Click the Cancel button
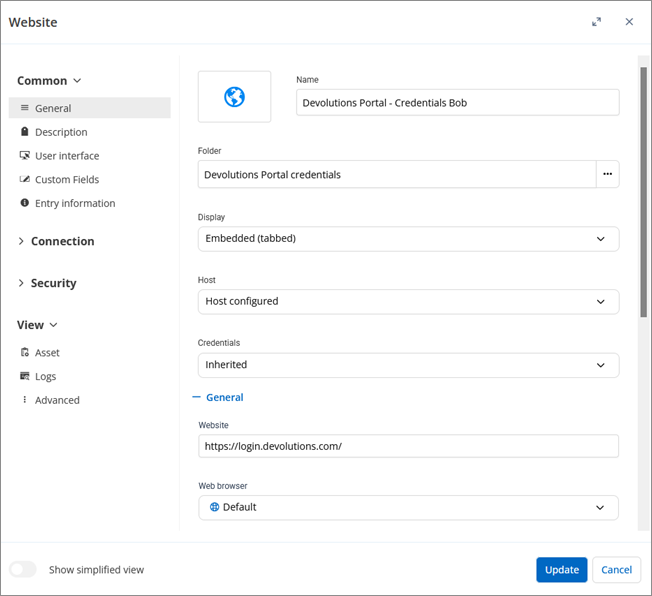The height and width of the screenshot is (596, 652). click(x=616, y=569)
